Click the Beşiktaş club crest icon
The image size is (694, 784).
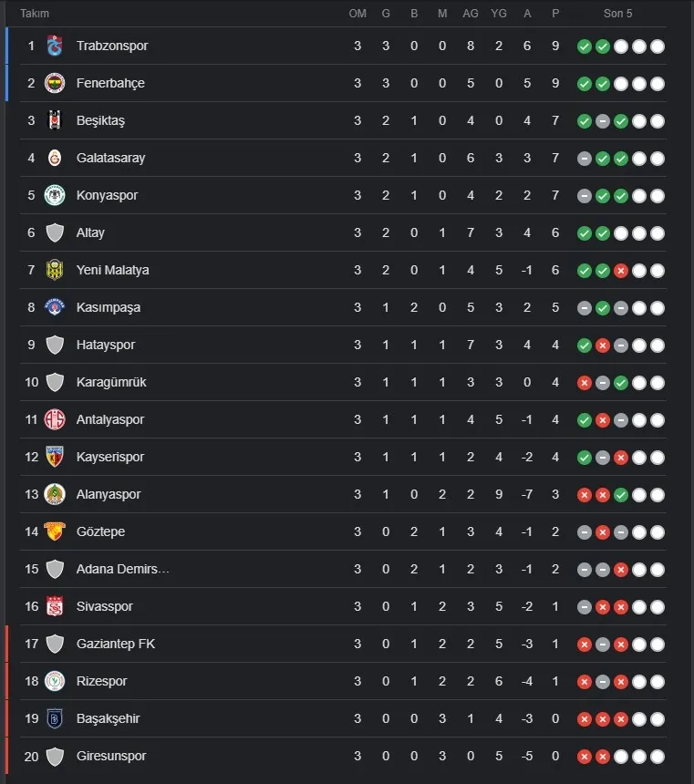(55, 120)
